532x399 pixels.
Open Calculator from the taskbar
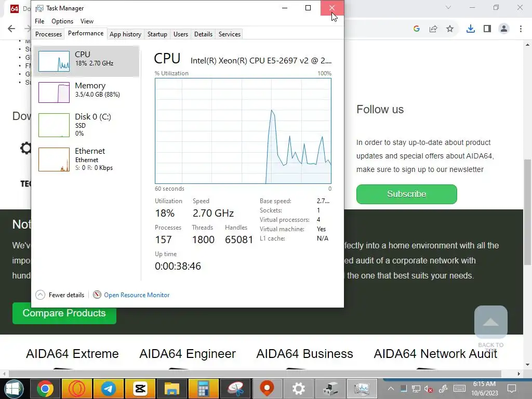point(203,389)
